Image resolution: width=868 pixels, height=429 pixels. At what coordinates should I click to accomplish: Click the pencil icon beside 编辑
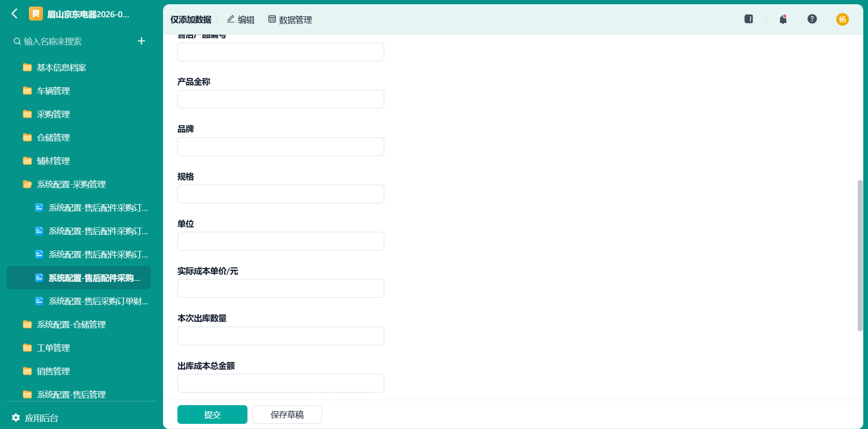click(231, 19)
